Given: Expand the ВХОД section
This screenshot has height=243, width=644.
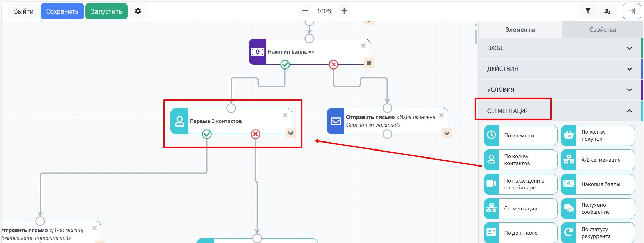Looking at the screenshot, I should pyautogui.click(x=560, y=48).
